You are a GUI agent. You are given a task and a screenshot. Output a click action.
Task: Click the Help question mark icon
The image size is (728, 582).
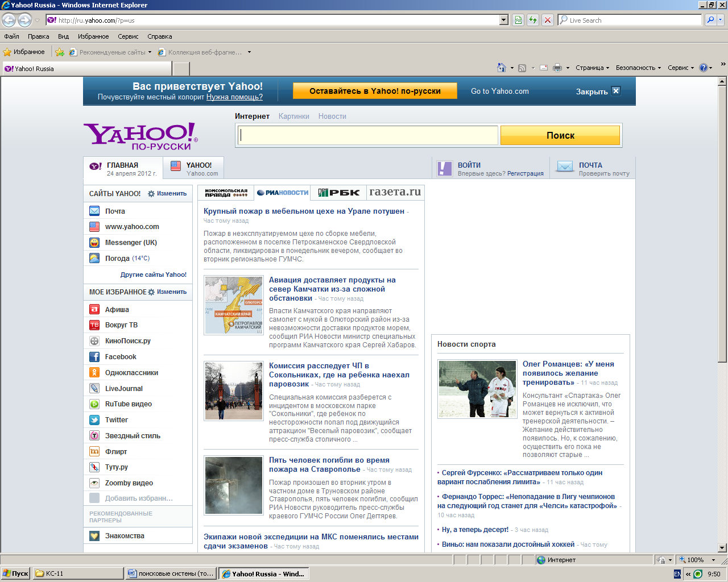(x=704, y=68)
